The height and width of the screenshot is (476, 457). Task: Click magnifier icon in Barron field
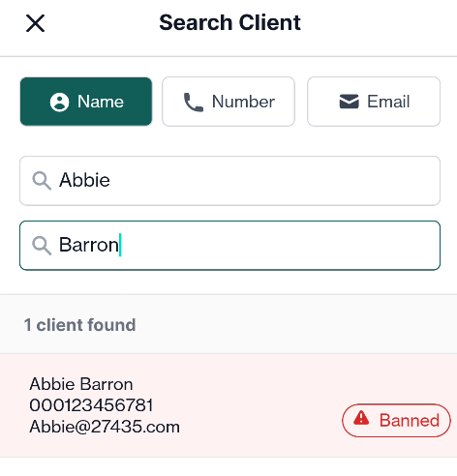(x=42, y=246)
